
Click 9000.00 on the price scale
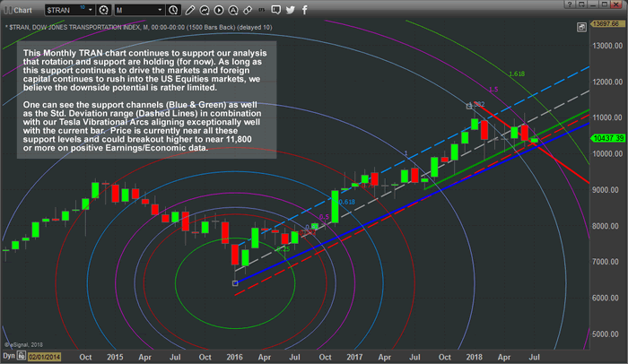607,190
